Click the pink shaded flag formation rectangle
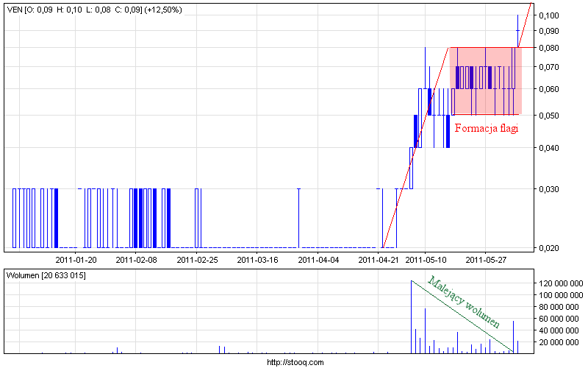The image size is (588, 368). click(x=485, y=81)
